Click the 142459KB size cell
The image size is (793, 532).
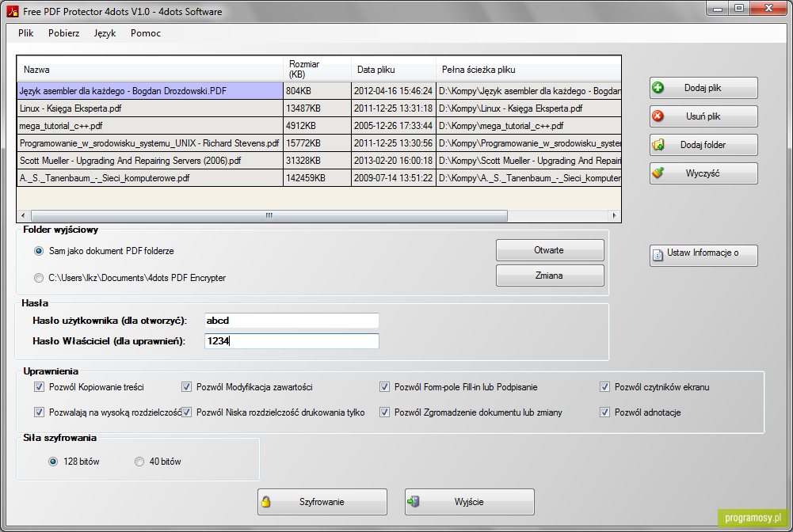pyautogui.click(x=317, y=178)
